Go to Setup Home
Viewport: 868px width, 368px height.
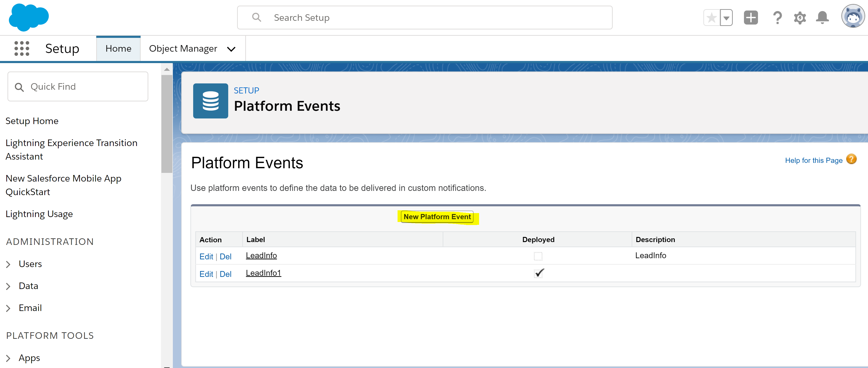pos(32,121)
